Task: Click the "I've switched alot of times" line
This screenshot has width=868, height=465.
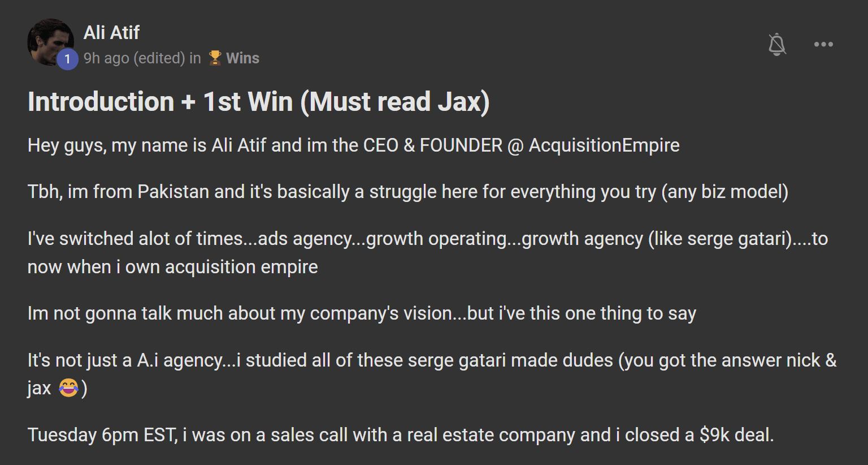Action: [x=427, y=239]
